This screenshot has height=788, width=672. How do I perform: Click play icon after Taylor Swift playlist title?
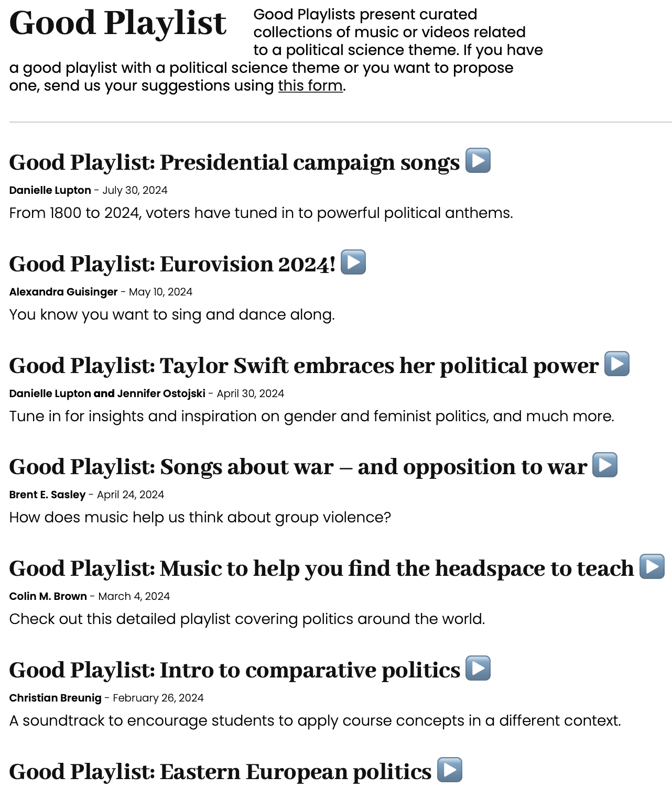[617, 364]
